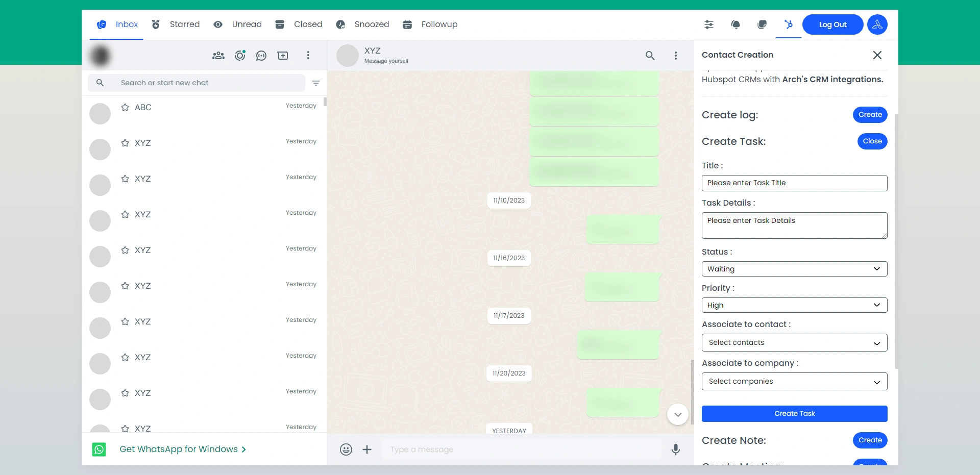Search within the XYZ conversation
Image resolution: width=980 pixels, height=475 pixels.
point(650,56)
